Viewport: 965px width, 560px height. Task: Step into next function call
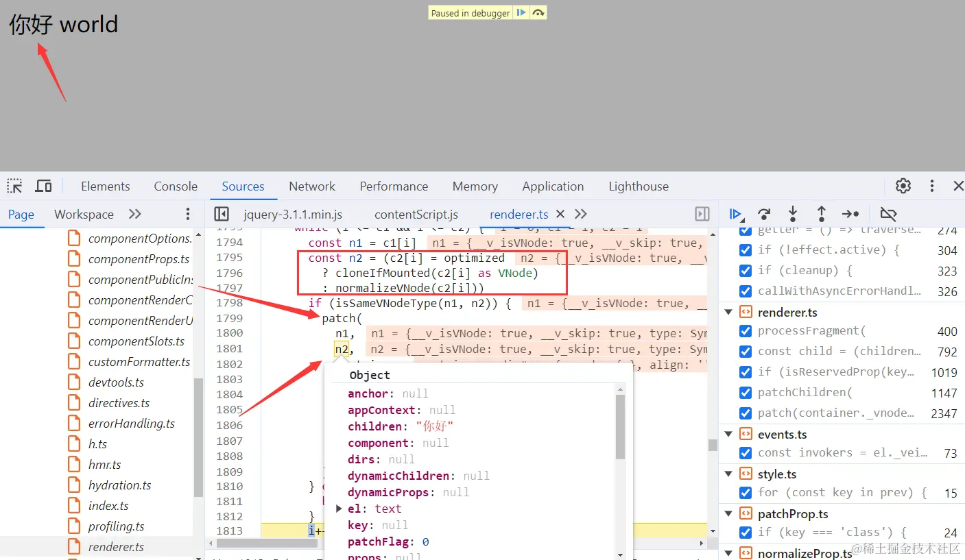[792, 214]
